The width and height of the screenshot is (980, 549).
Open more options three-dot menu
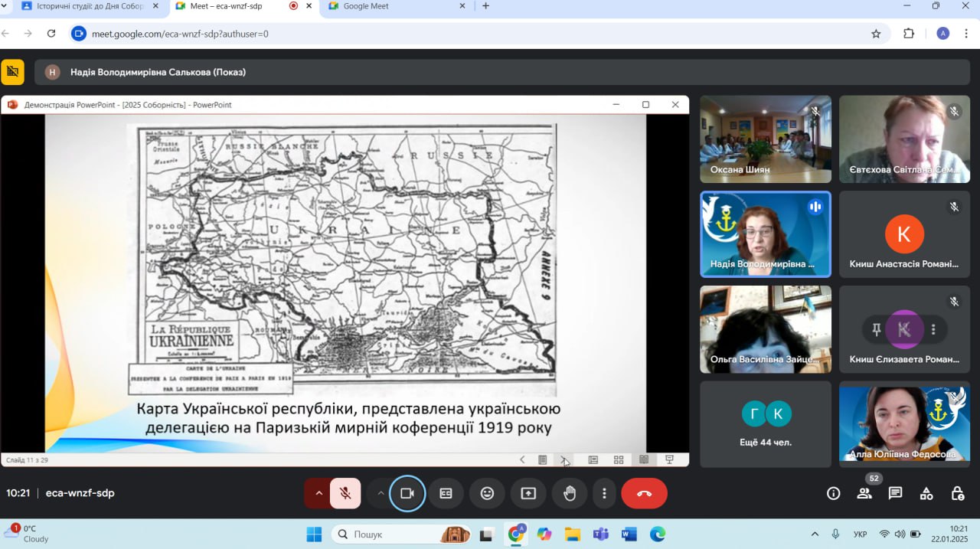[x=605, y=493]
